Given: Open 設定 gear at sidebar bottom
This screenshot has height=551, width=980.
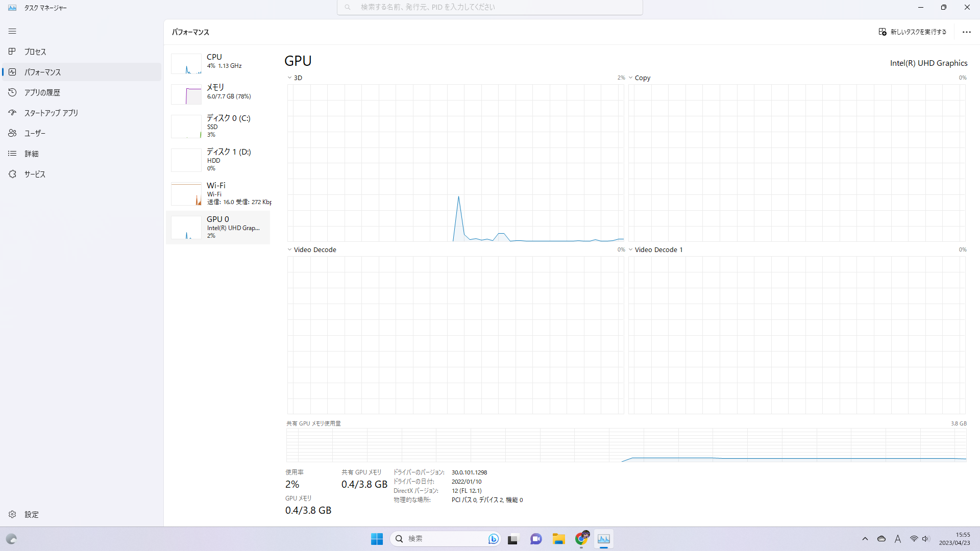Looking at the screenshot, I should click(12, 514).
